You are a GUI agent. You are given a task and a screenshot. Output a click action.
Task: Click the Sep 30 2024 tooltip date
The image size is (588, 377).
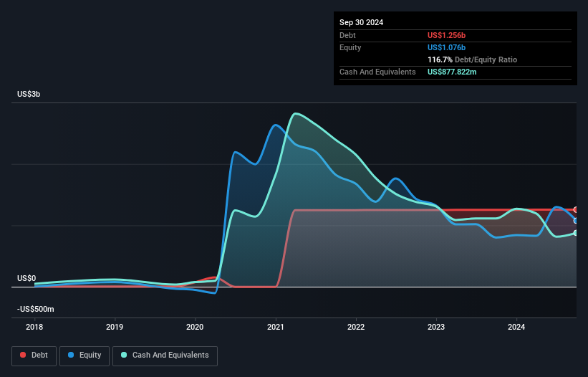point(361,22)
